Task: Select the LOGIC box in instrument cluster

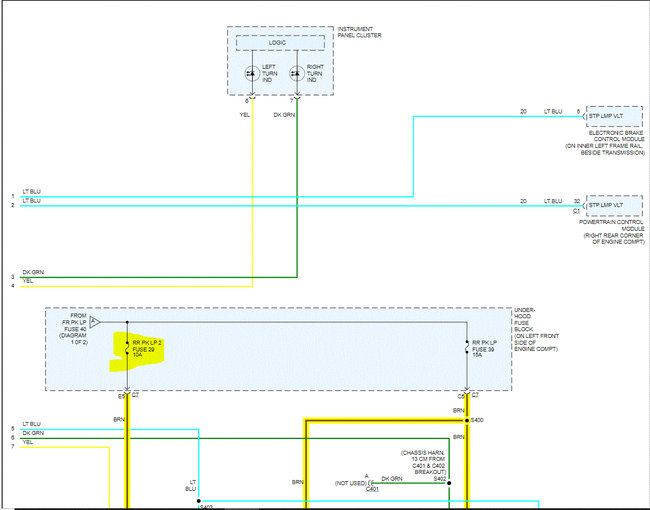Action: [280, 43]
